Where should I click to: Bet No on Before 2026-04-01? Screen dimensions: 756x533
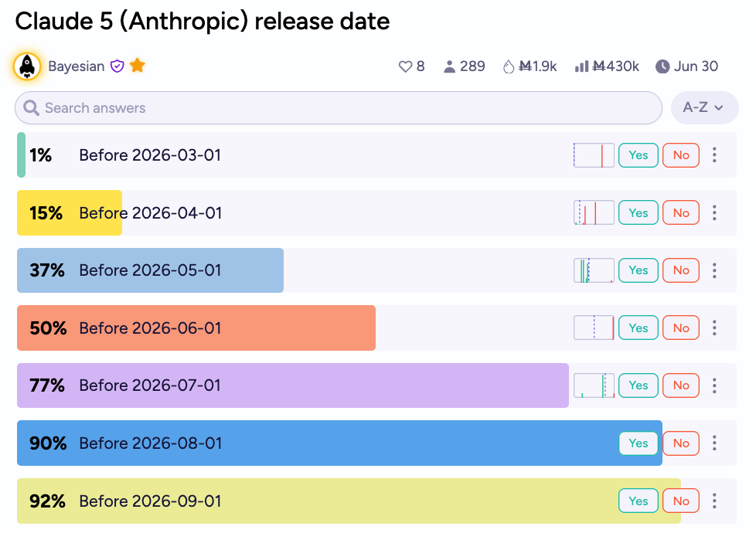[681, 212]
